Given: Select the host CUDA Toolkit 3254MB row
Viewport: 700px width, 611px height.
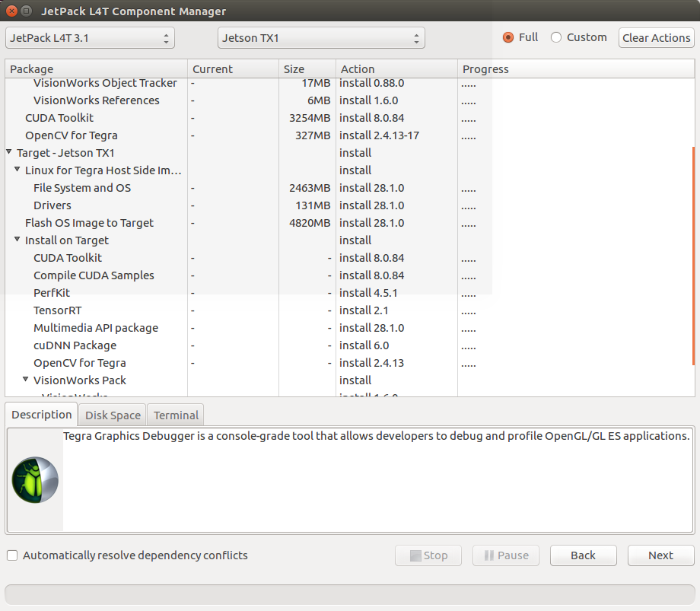Looking at the screenshot, I should 349,118.
